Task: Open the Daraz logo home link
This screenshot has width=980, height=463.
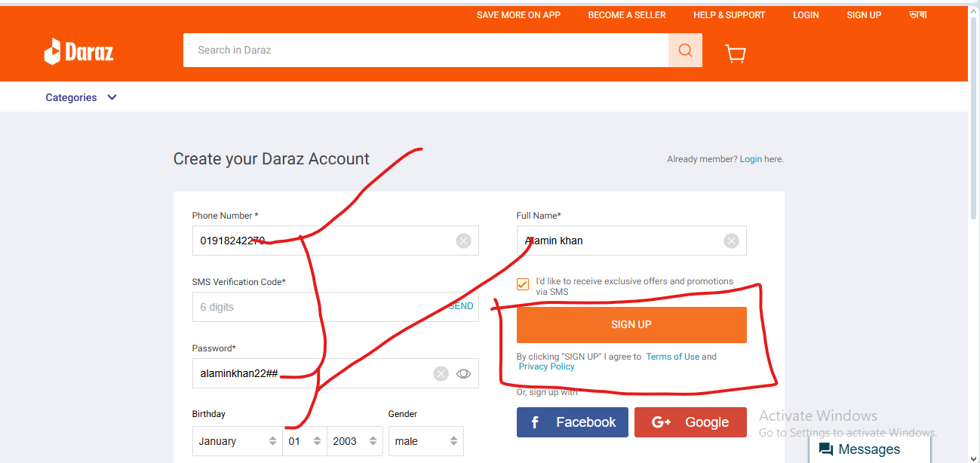Action: point(78,51)
